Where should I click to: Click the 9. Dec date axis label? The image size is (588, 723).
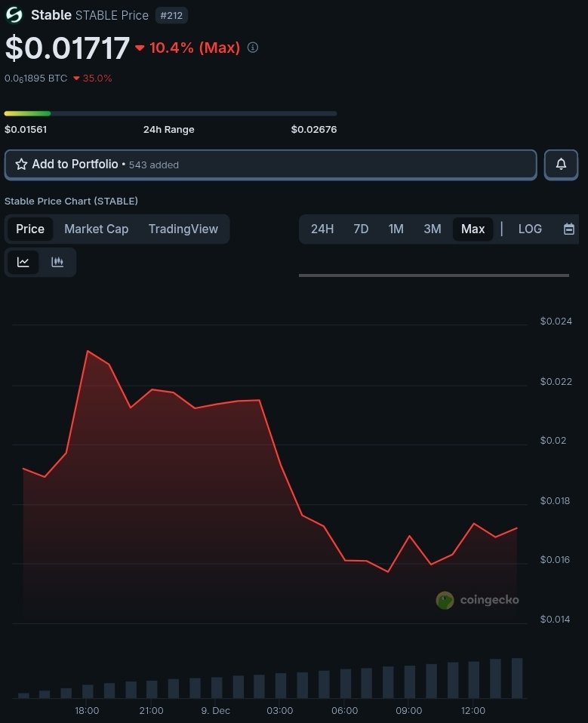[215, 711]
